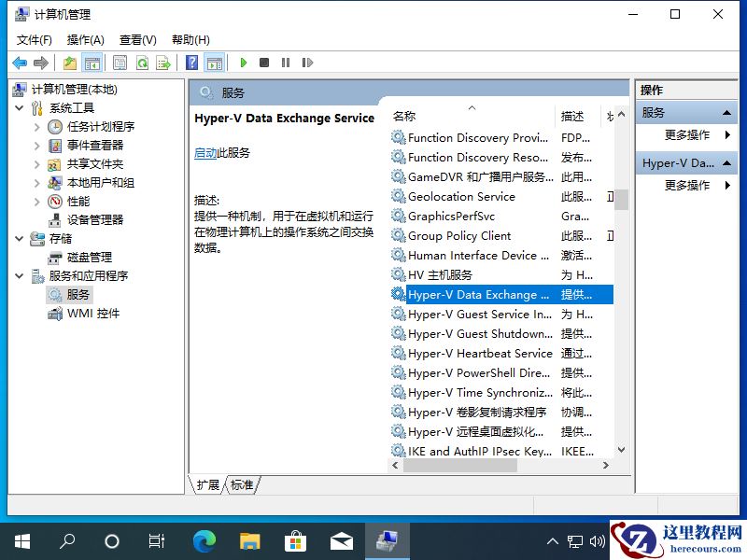Click the export list toolbar icon

(164, 63)
